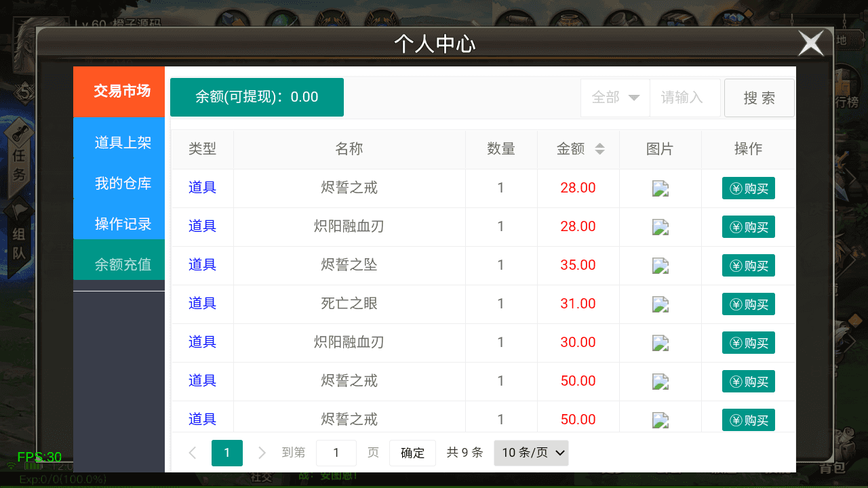Click 购买 to buy 死亡之眼
868x488 pixels.
(x=749, y=304)
